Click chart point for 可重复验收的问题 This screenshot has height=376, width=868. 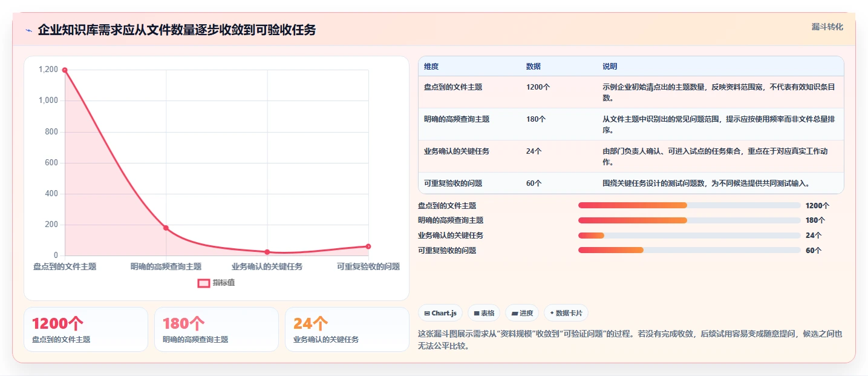[x=368, y=246]
